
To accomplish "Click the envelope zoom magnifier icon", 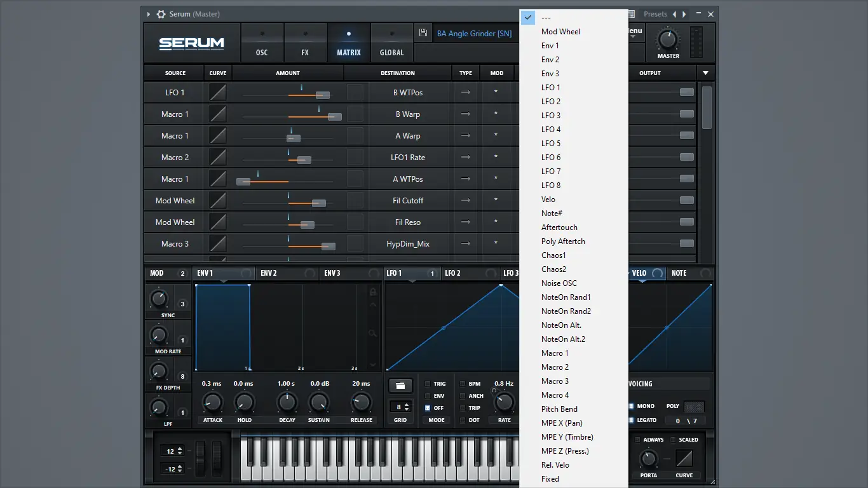I will tap(373, 334).
